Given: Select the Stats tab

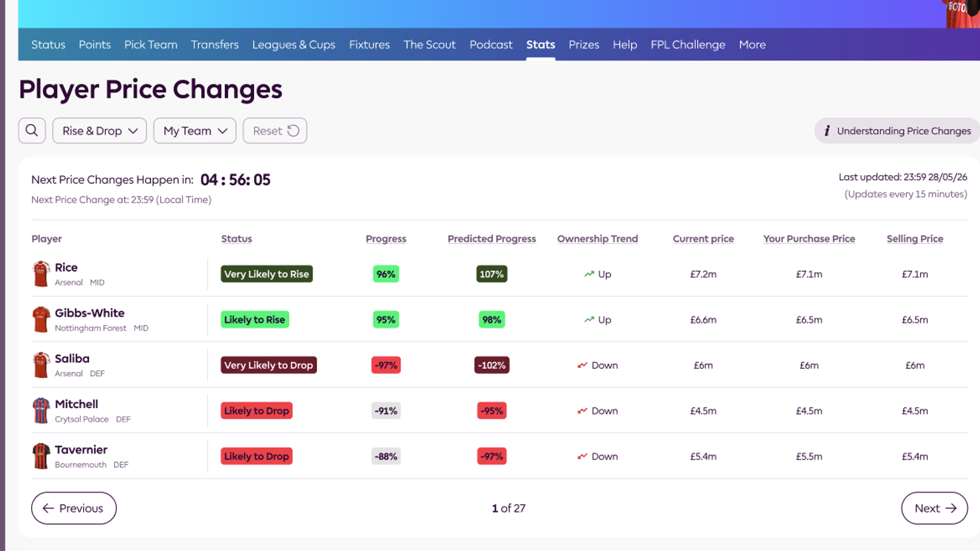Looking at the screenshot, I should pyautogui.click(x=541, y=44).
